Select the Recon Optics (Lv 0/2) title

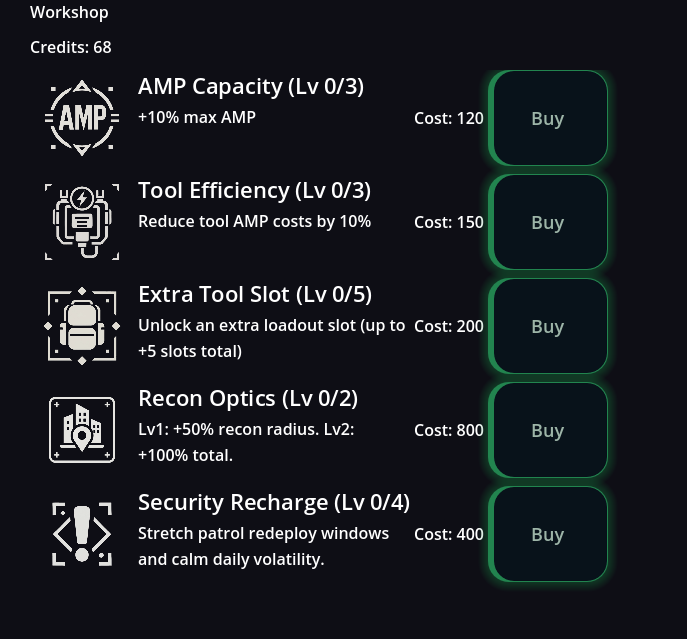(x=248, y=399)
